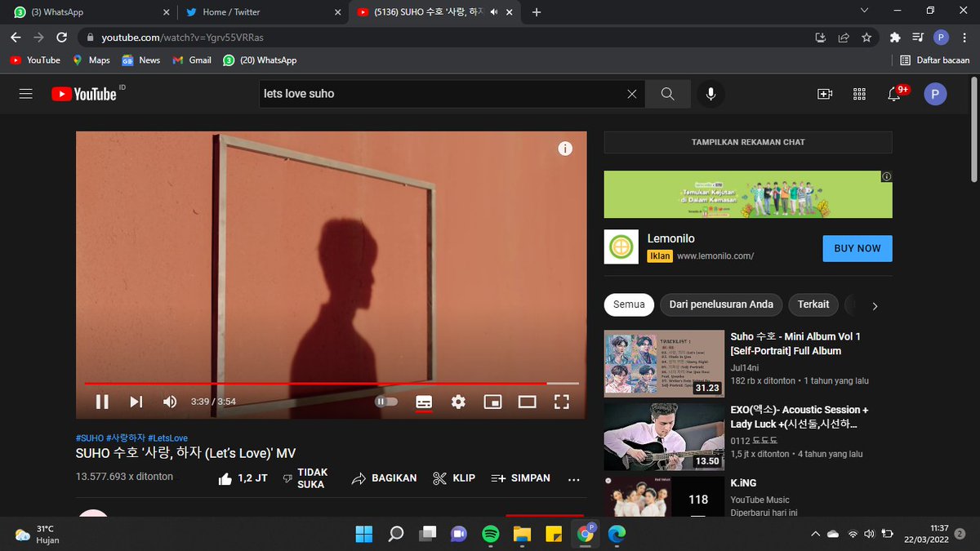980x551 pixels.
Task: Reload the current page
Action: 61,38
